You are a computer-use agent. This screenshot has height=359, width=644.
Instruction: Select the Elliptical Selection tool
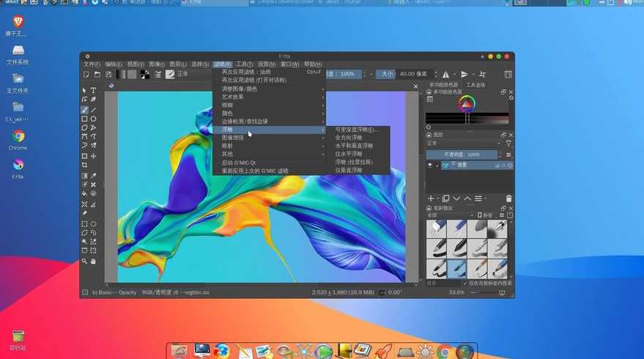(x=94, y=224)
